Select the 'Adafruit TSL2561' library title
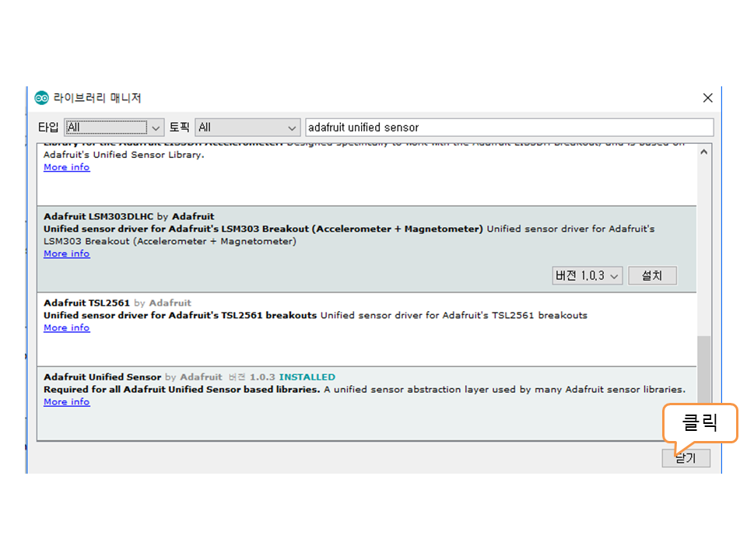 pos(86,303)
